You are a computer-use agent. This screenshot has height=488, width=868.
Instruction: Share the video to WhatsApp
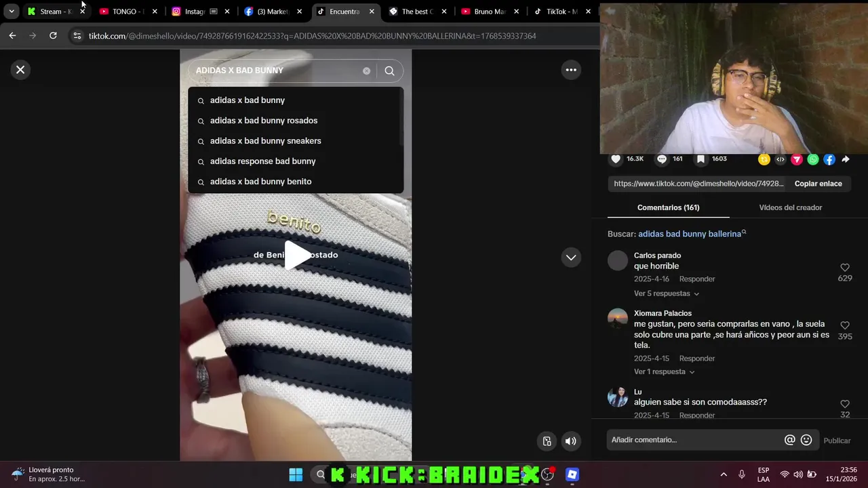click(x=813, y=159)
